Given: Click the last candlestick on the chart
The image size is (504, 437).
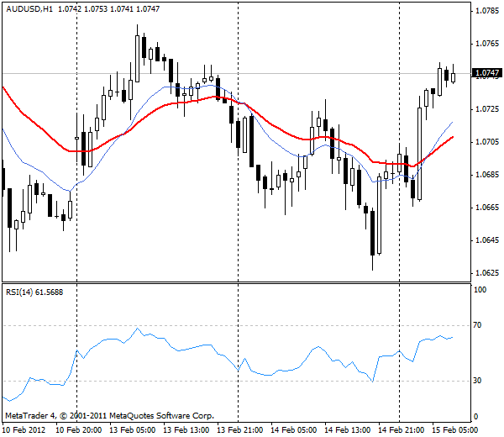Looking at the screenshot, I should (454, 77).
